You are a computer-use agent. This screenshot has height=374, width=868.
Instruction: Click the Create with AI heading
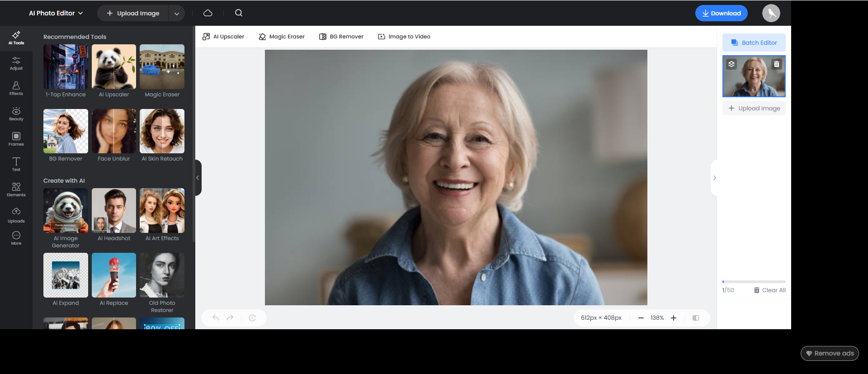coord(64,180)
